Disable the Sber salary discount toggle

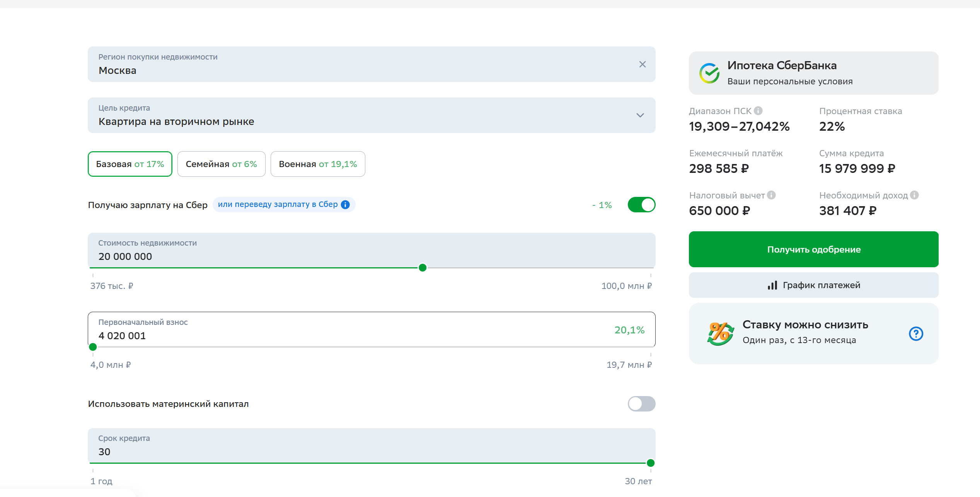(x=641, y=205)
